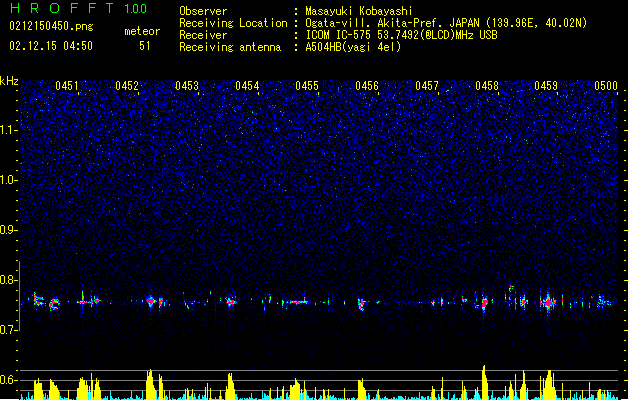Click the Observer name Masayuki Kobayashi
This screenshot has height=400, width=629.
coord(359,11)
